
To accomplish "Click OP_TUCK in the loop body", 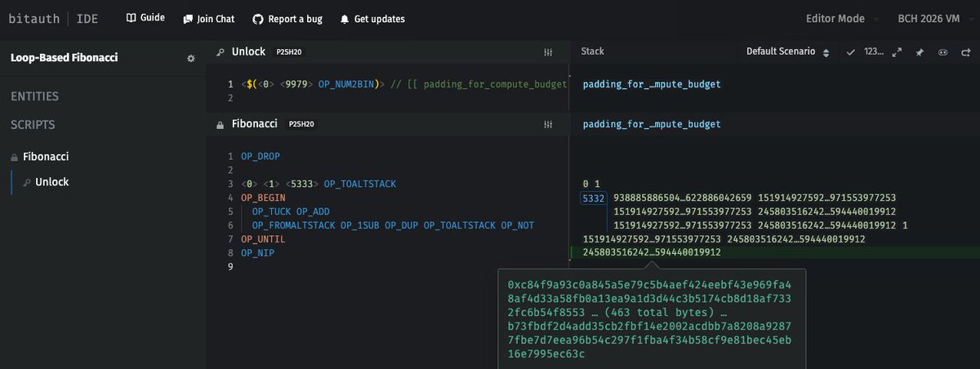I will tap(271, 211).
